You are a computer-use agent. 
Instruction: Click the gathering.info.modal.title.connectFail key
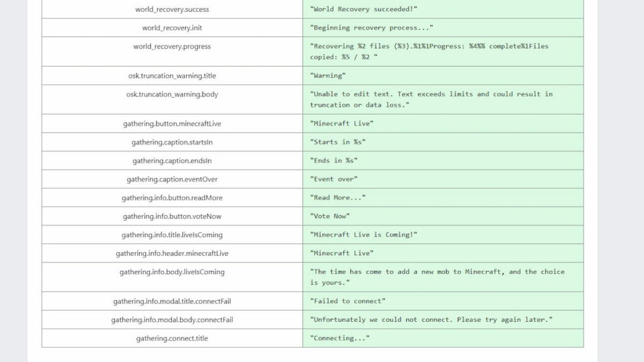coord(172,301)
